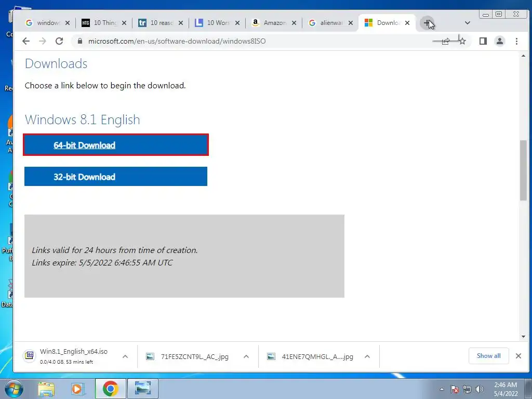This screenshot has height=399, width=532.
Task: Click the 'Windows 8.1 English' heading
Action: (83, 120)
